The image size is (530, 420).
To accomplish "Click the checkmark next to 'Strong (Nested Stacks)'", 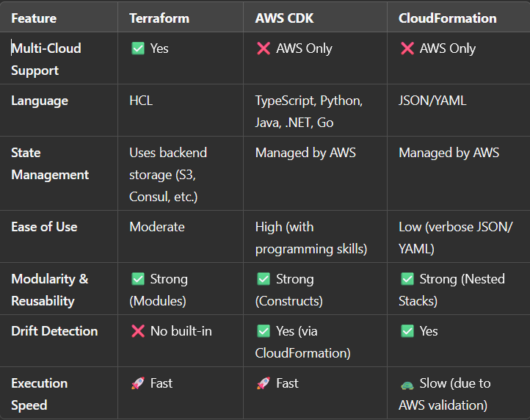I will click(x=406, y=279).
